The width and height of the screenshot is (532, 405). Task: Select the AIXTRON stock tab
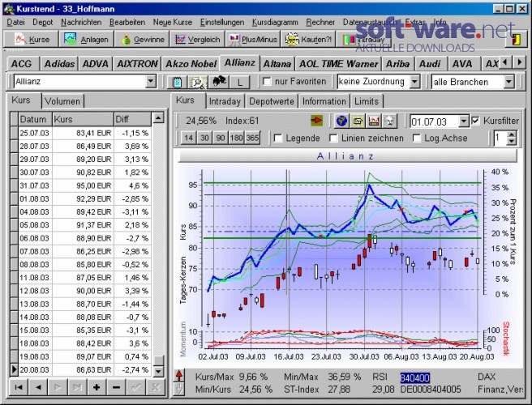[x=137, y=64]
